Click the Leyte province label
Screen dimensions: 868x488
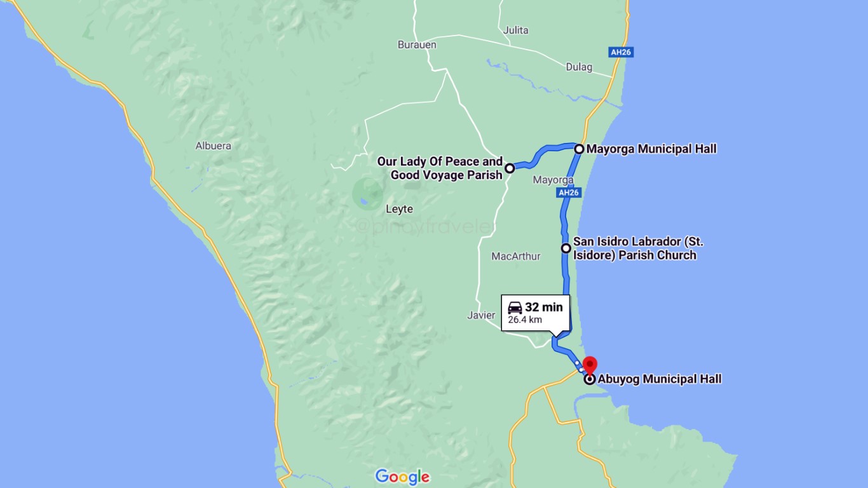[399, 209]
